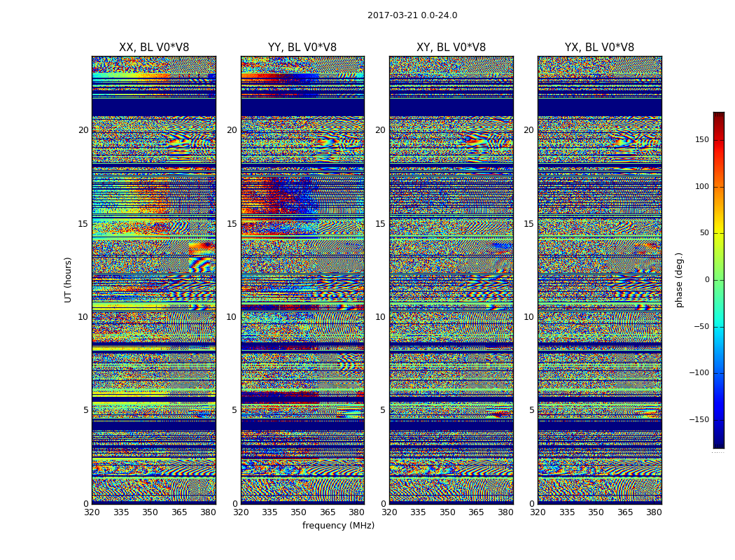Click the YX phase waterfall plot
The height and width of the screenshot is (560, 735).
(599, 280)
